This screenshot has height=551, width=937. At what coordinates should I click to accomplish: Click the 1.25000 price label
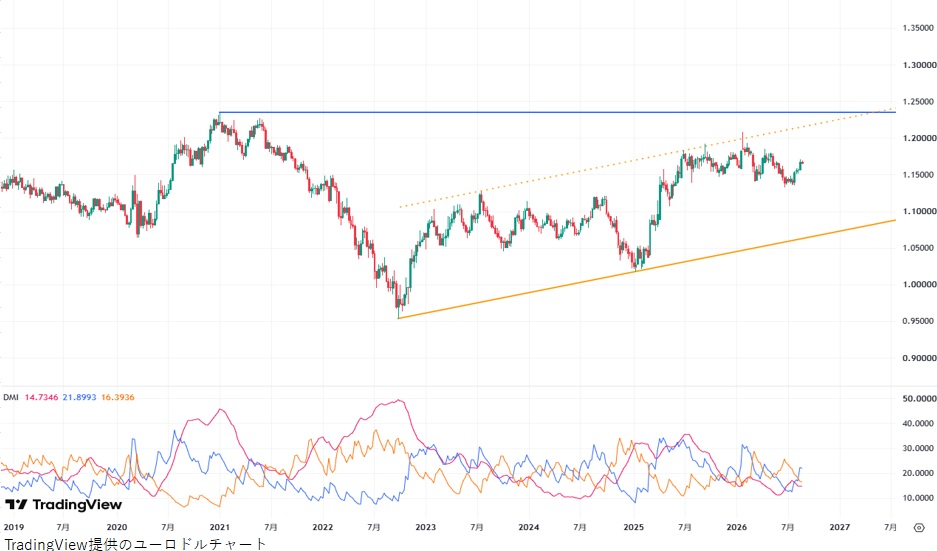918,102
